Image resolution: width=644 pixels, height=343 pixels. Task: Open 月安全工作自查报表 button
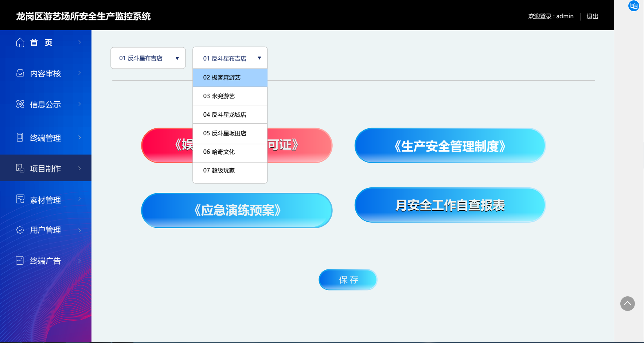(450, 205)
